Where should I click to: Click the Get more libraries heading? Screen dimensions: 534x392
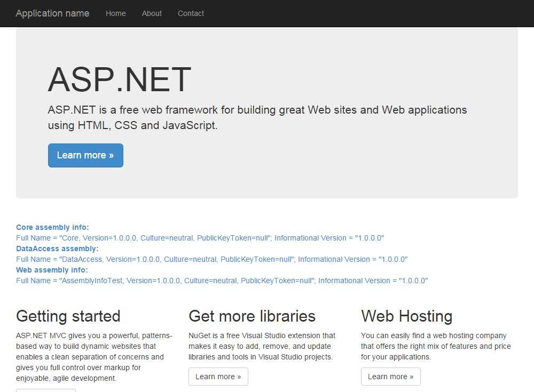click(252, 316)
